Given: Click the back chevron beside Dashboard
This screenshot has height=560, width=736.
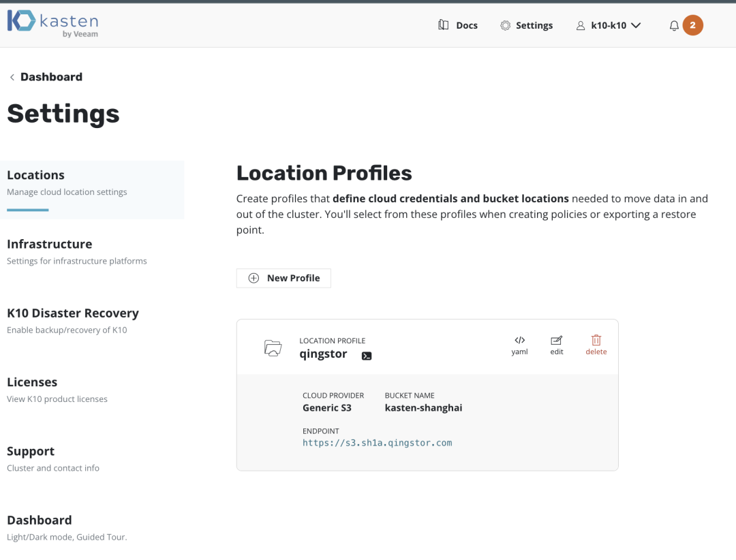Looking at the screenshot, I should click(x=12, y=77).
